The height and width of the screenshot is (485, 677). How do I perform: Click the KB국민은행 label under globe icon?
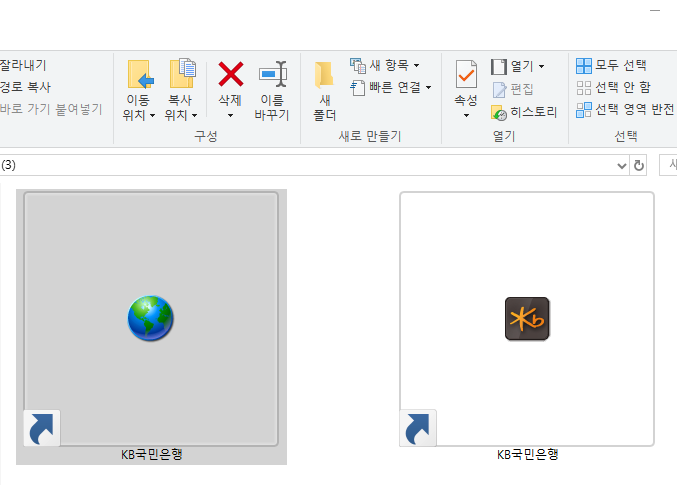point(152,454)
